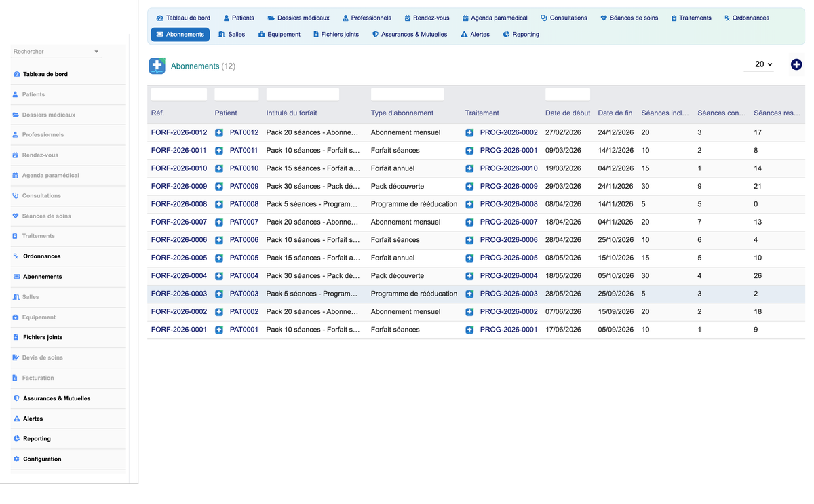Click the Alertes warning icon in sidebar
Image resolution: width=814 pixels, height=504 pixels.
pyautogui.click(x=16, y=419)
